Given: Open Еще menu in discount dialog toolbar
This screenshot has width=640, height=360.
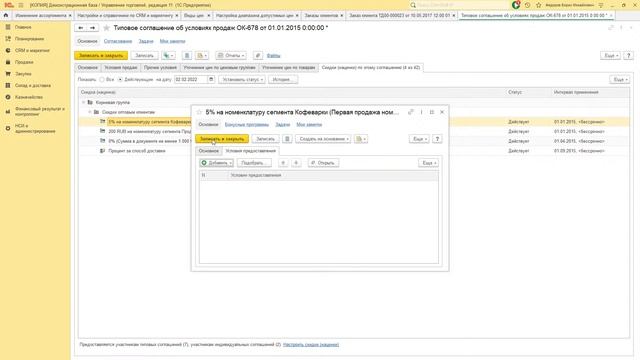Looking at the screenshot, I should coord(419,139).
